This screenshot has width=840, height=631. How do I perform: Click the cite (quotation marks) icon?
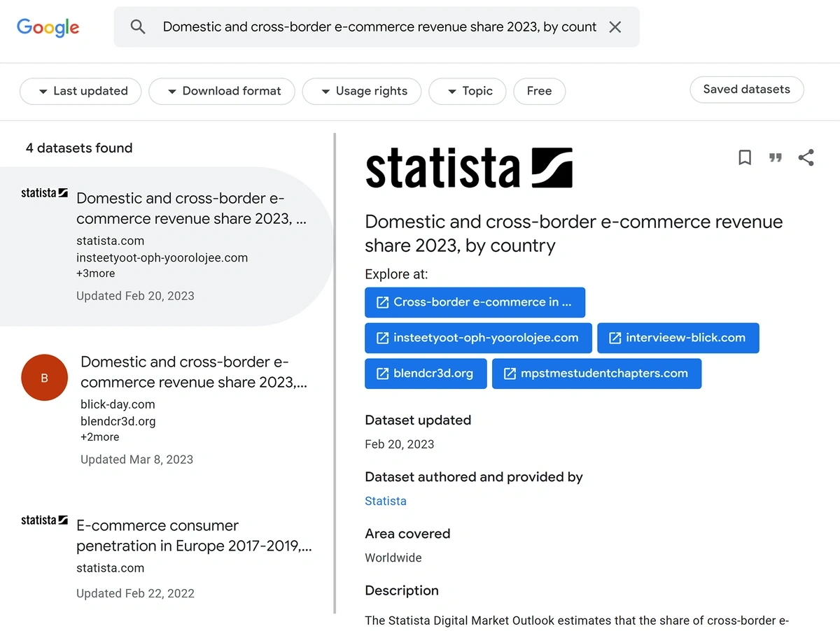[776, 157]
